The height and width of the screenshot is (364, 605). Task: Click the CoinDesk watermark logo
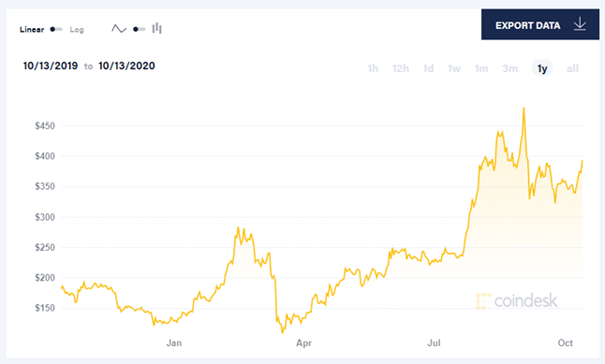517,300
